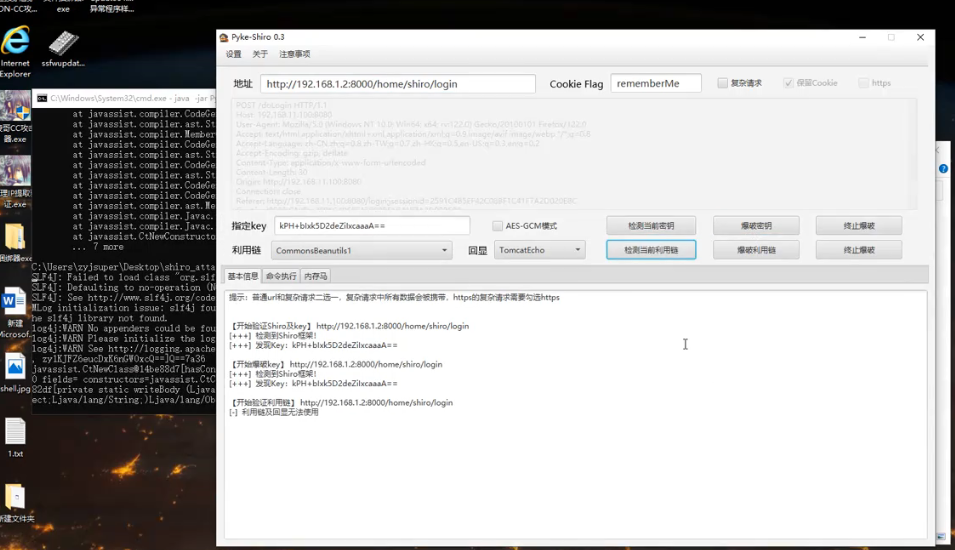Select the 1.txt file icon
This screenshot has height=550, width=955.
click(x=15, y=437)
